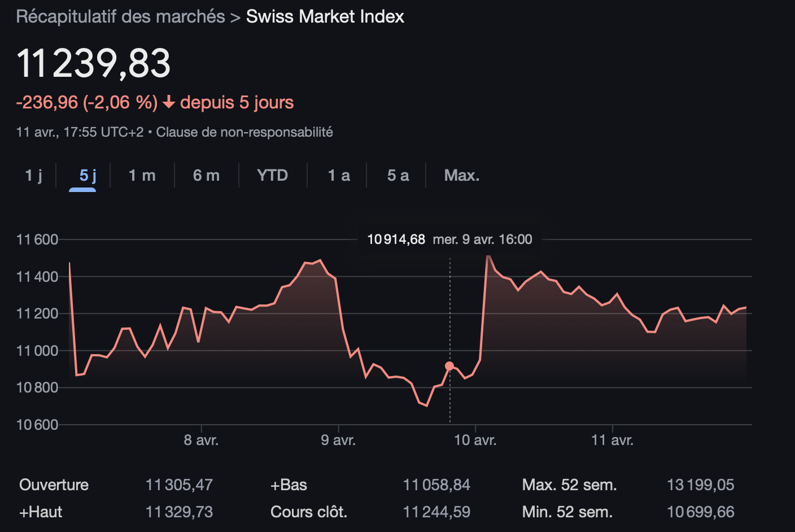Click the 10 914,68 tooltip value
Image resolution: width=795 pixels, height=532 pixels.
(396, 239)
